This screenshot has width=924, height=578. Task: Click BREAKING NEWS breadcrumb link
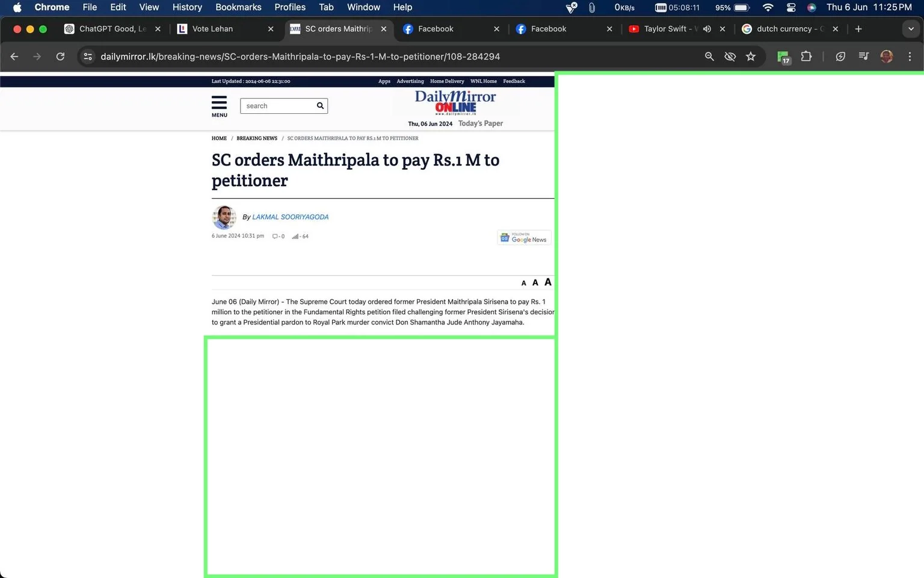[x=257, y=138]
